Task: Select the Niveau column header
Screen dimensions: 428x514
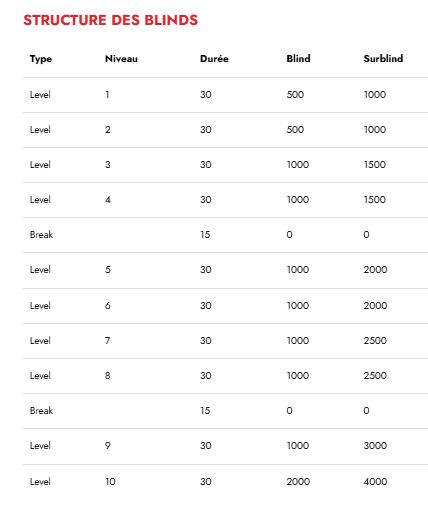Action: point(121,59)
